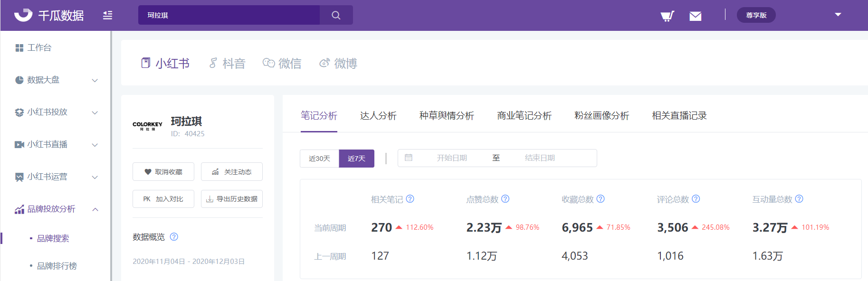Click the 导出历史数据 button
Screen dimensions: 868x281
pos(232,199)
